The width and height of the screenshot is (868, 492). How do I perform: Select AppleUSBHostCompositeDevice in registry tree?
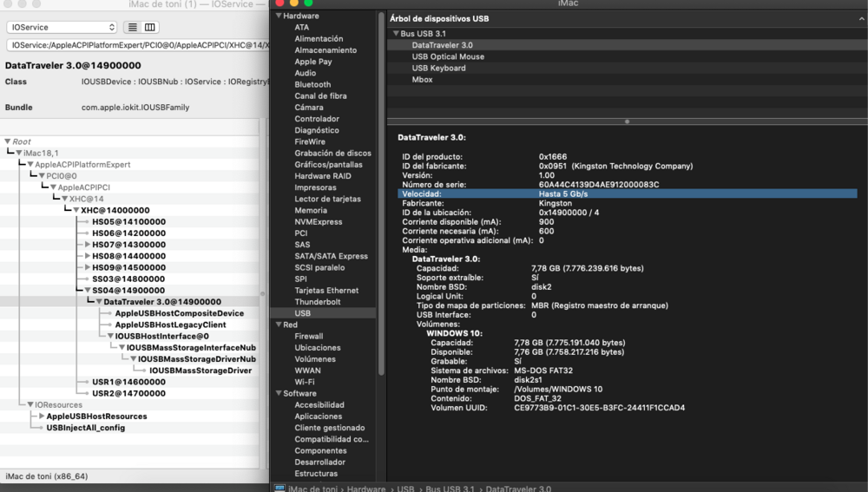[x=179, y=313]
